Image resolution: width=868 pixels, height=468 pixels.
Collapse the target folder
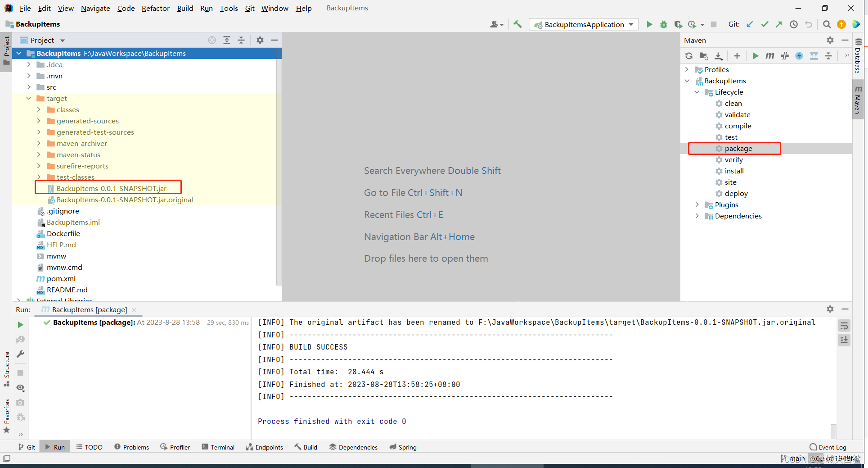pos(29,98)
